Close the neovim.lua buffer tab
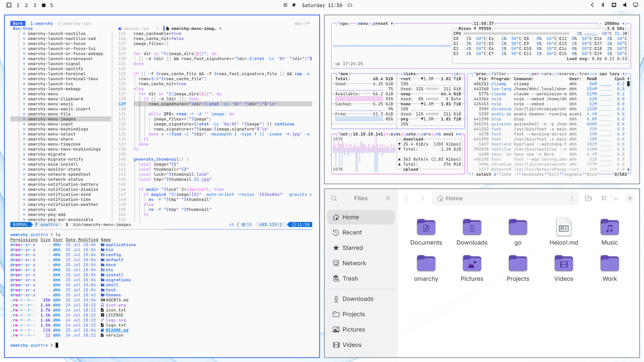This screenshot has height=362, width=644. [157, 29]
